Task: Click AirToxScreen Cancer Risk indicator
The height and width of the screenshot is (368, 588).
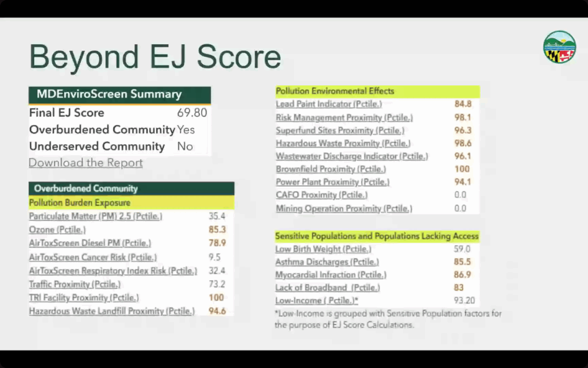Action: (92, 257)
